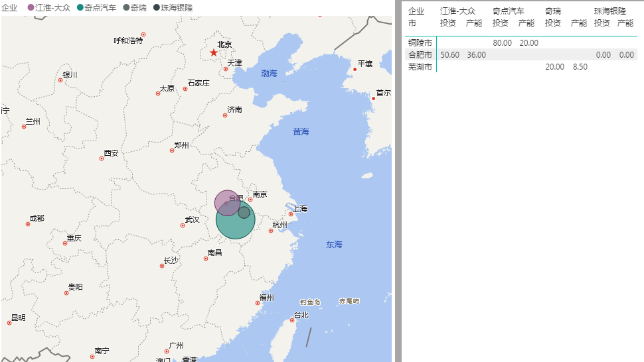Click the red star Beijing capital marker
644x362 pixels.
point(213,52)
